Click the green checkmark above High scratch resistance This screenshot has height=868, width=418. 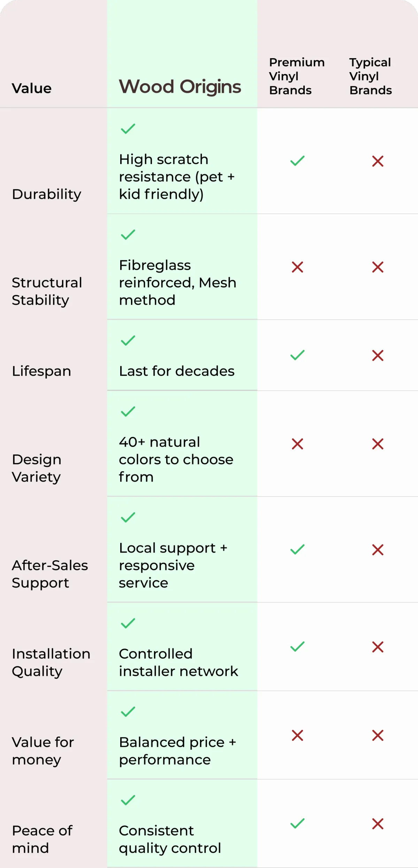click(x=128, y=129)
